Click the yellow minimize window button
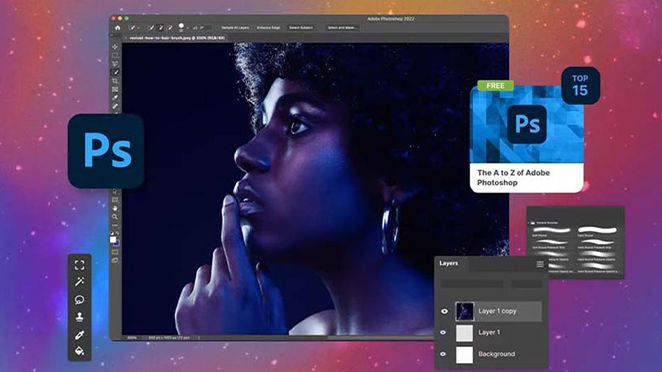 coord(120,19)
